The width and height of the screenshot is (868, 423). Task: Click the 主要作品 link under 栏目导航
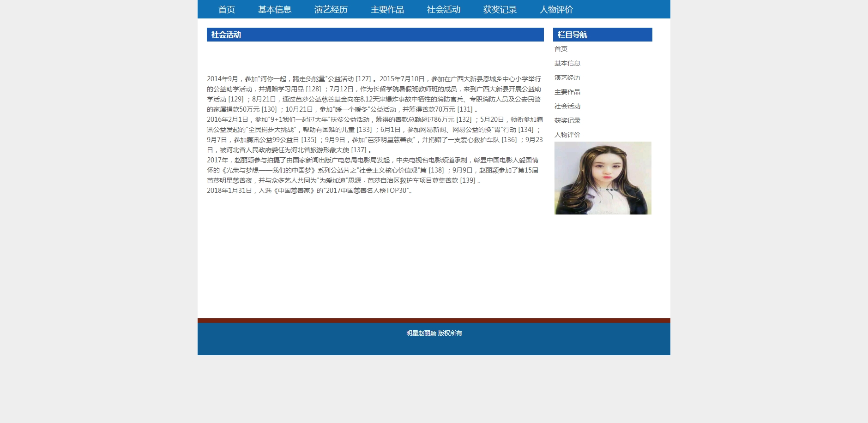coord(567,92)
